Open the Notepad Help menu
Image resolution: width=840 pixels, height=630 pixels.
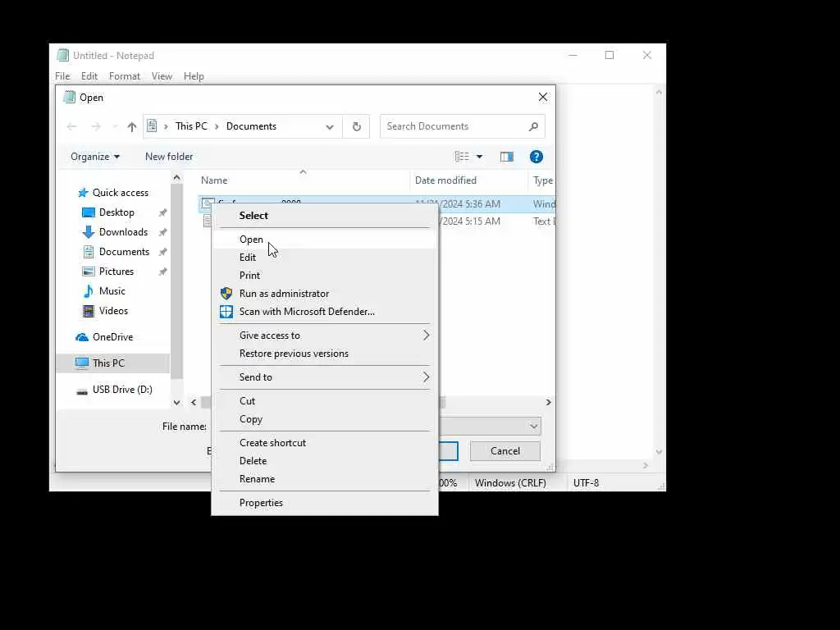194,76
